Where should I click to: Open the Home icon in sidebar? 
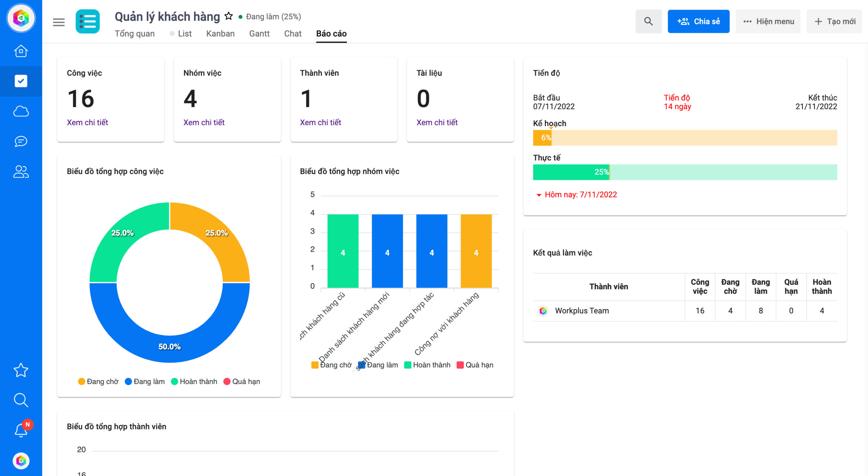point(21,51)
